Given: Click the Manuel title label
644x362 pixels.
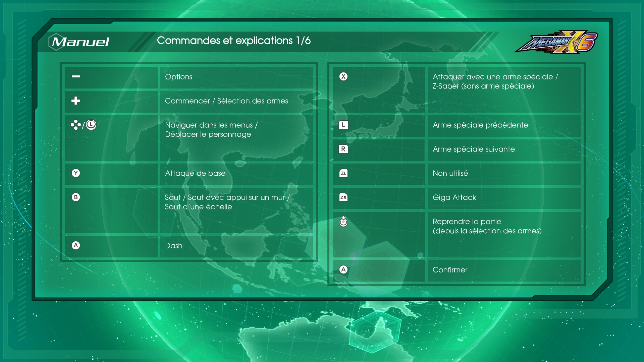Looking at the screenshot, I should click(x=80, y=42).
